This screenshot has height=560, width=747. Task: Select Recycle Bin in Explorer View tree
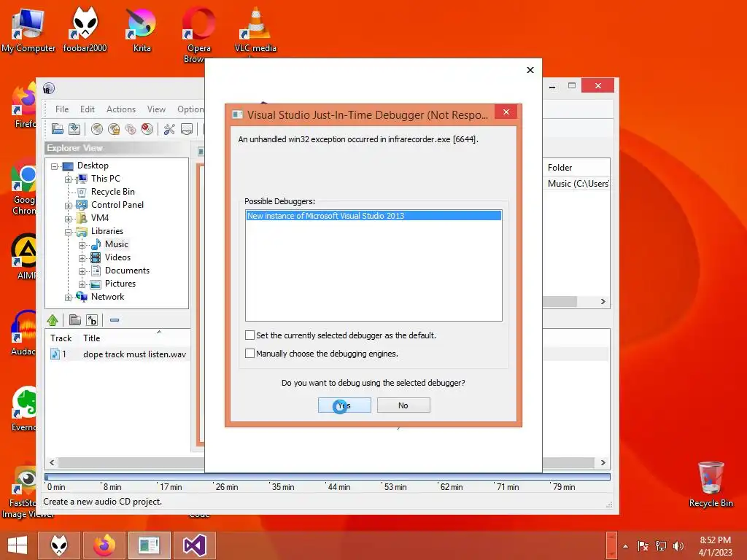click(113, 192)
